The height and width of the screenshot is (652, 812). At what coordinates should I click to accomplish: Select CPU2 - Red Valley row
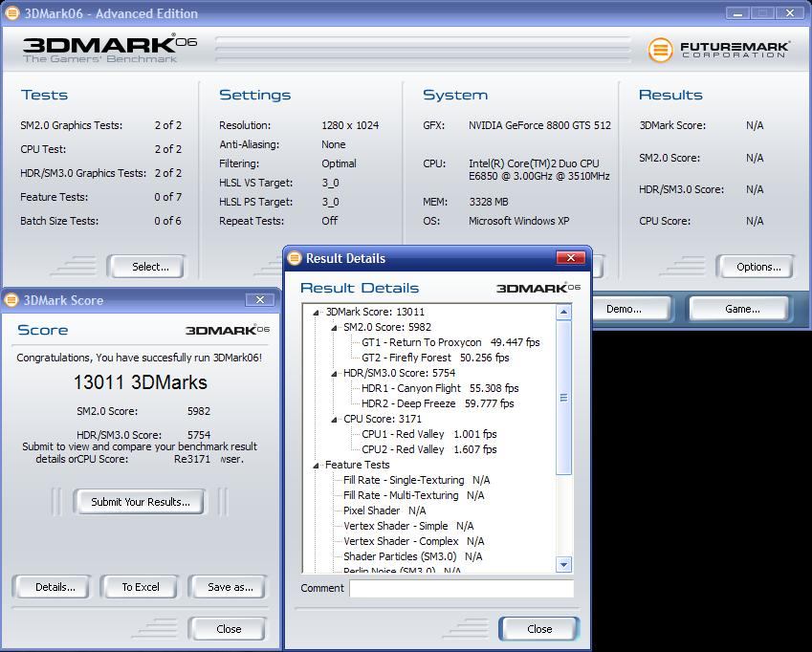[x=428, y=449]
